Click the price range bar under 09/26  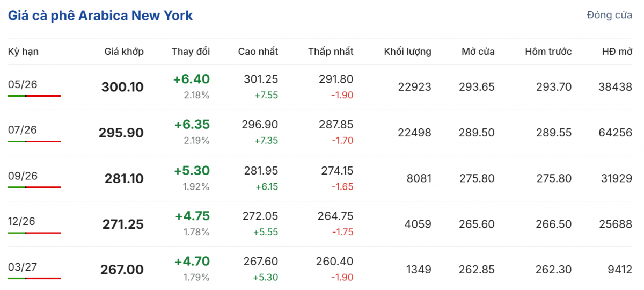pos(34,187)
